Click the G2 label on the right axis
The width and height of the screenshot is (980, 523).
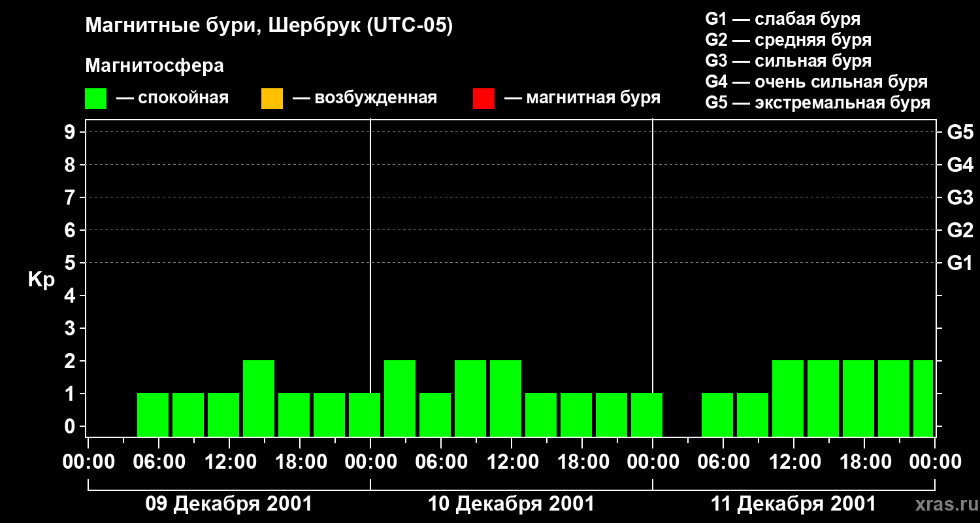pos(960,230)
